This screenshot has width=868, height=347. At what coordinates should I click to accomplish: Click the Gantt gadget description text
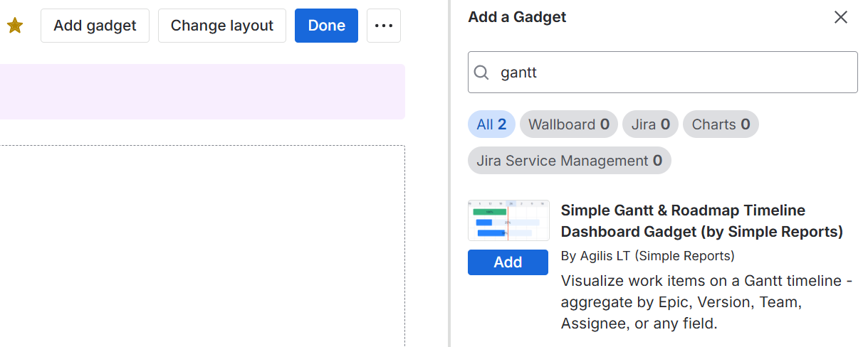706,302
